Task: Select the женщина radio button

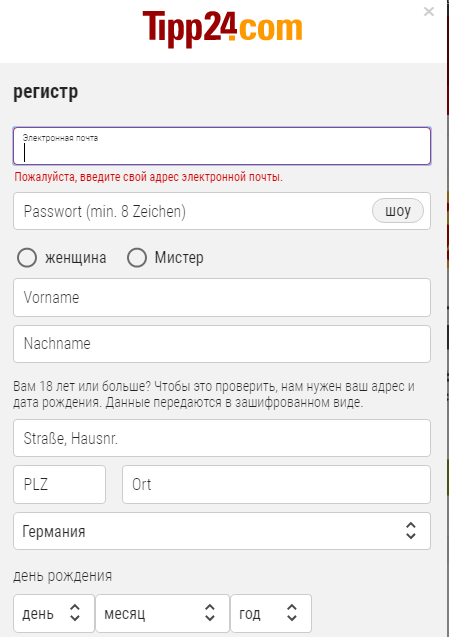Action: 27,258
